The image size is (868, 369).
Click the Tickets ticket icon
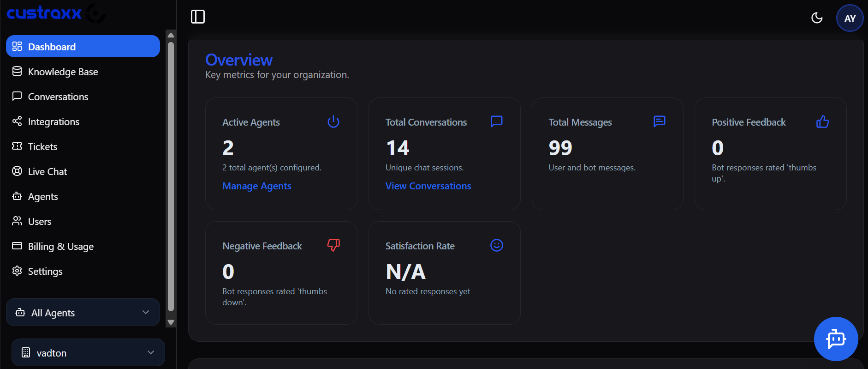17,146
